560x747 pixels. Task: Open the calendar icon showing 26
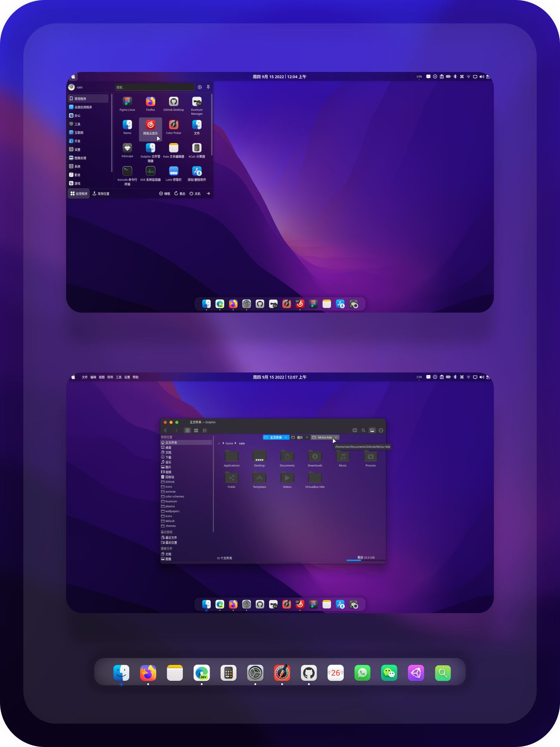point(336,673)
